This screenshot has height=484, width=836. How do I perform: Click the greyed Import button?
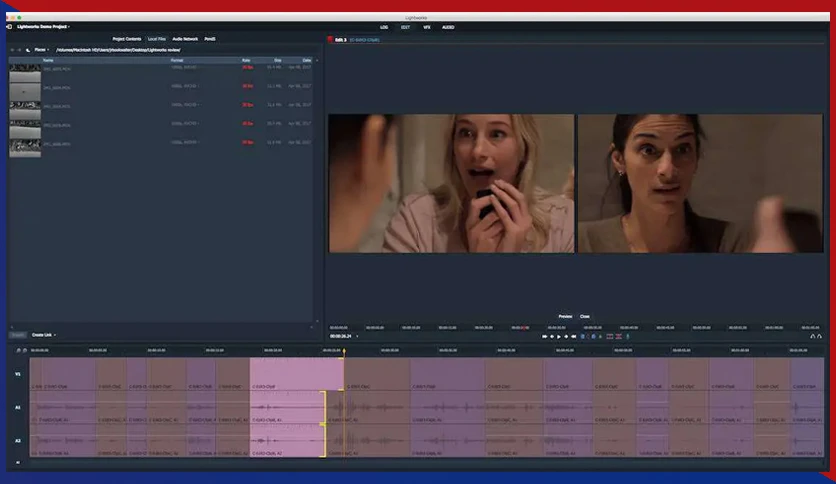tap(18, 335)
